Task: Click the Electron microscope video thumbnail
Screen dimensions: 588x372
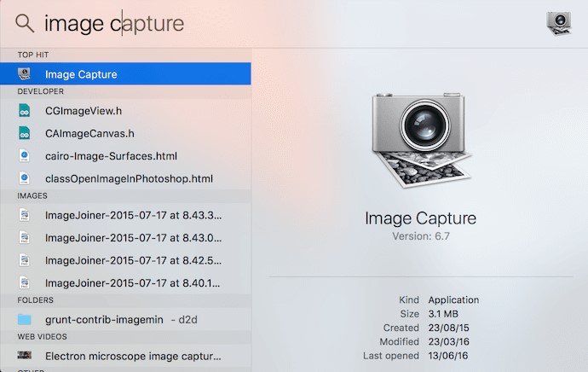Action: [x=25, y=355]
